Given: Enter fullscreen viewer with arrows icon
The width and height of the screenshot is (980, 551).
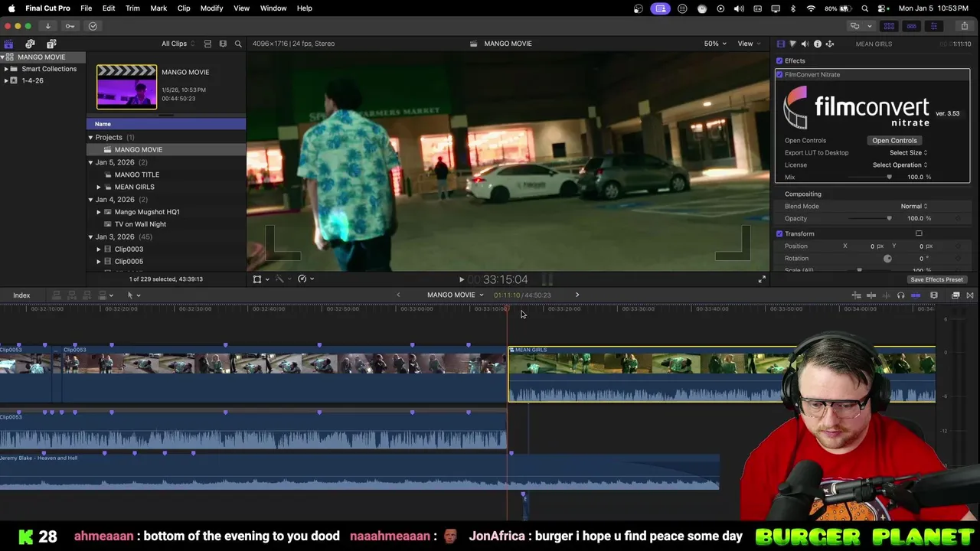Looking at the screenshot, I should pyautogui.click(x=762, y=279).
